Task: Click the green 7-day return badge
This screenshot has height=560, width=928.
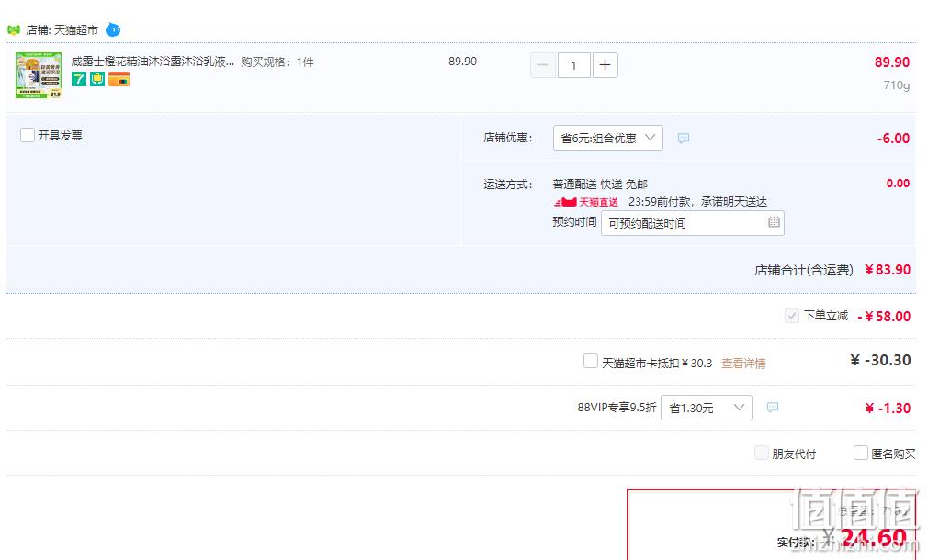Action: tap(79, 79)
